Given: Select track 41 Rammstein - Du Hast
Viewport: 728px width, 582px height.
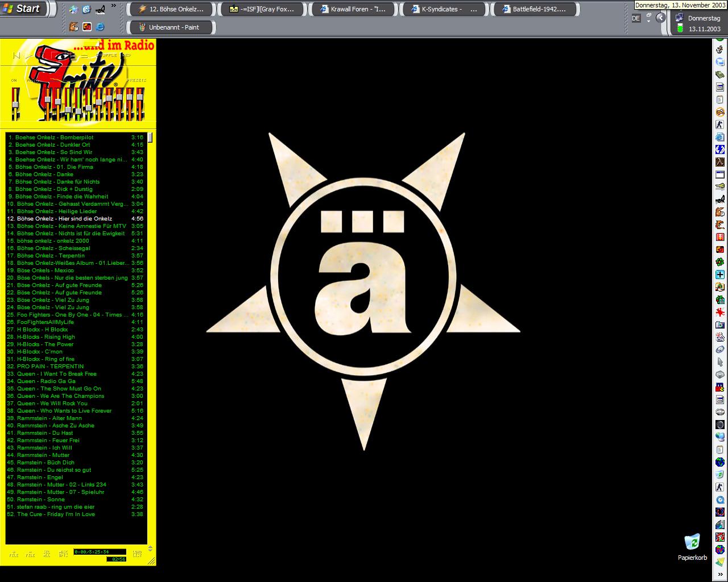Looking at the screenshot, I should 76,433.
